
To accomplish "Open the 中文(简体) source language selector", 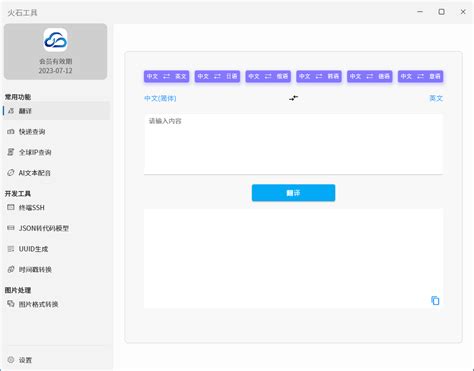I will (160, 98).
